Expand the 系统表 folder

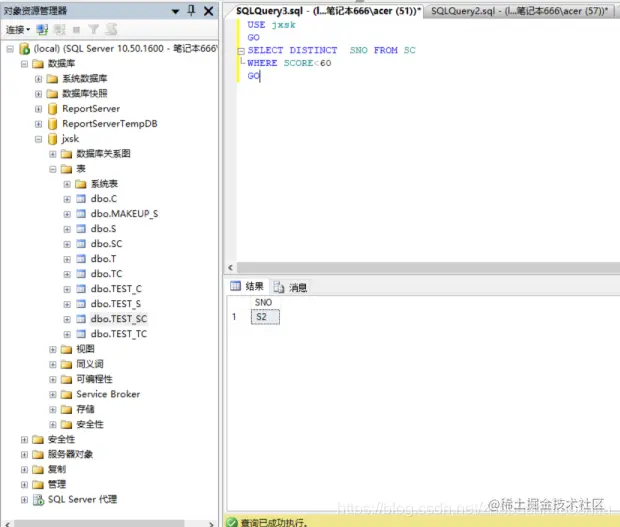click(x=67, y=184)
